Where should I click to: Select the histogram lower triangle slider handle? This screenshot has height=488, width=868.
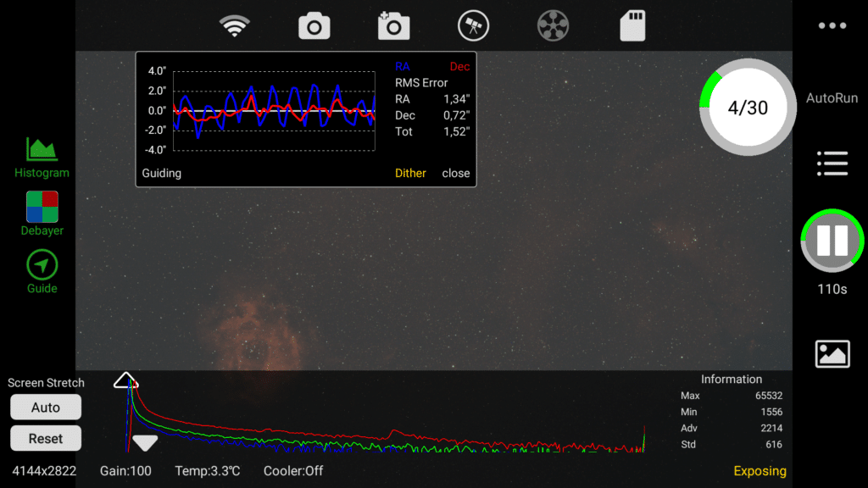pos(145,442)
